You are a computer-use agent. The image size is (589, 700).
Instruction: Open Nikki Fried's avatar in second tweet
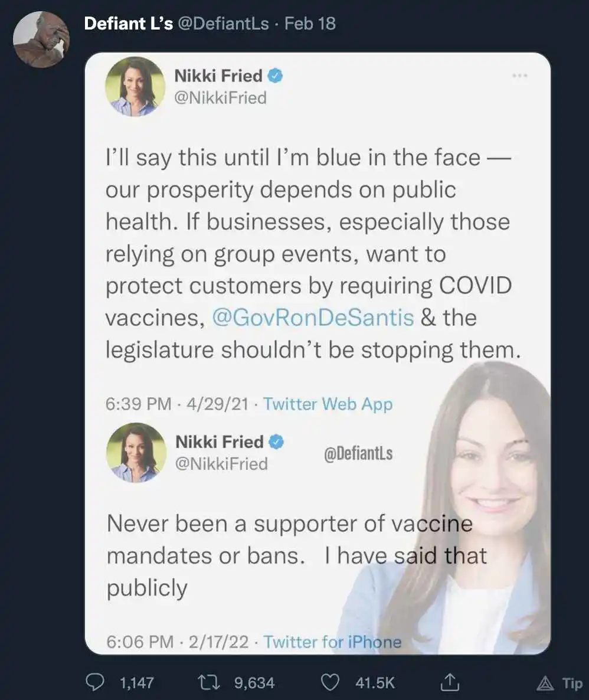click(136, 453)
